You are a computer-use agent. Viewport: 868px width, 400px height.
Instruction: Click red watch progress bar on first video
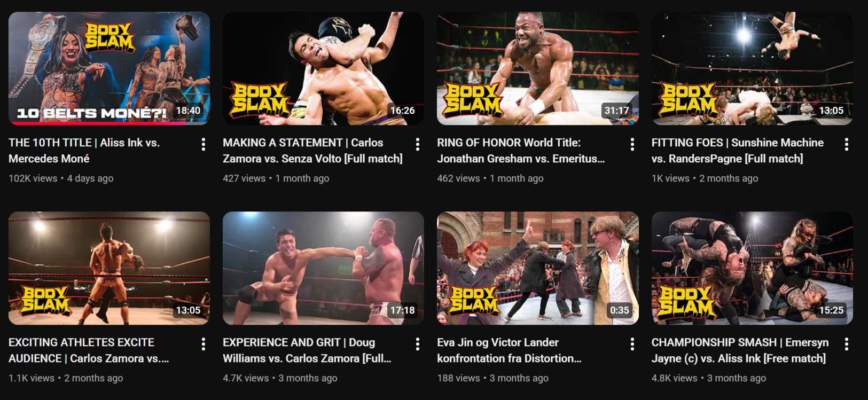[99, 123]
